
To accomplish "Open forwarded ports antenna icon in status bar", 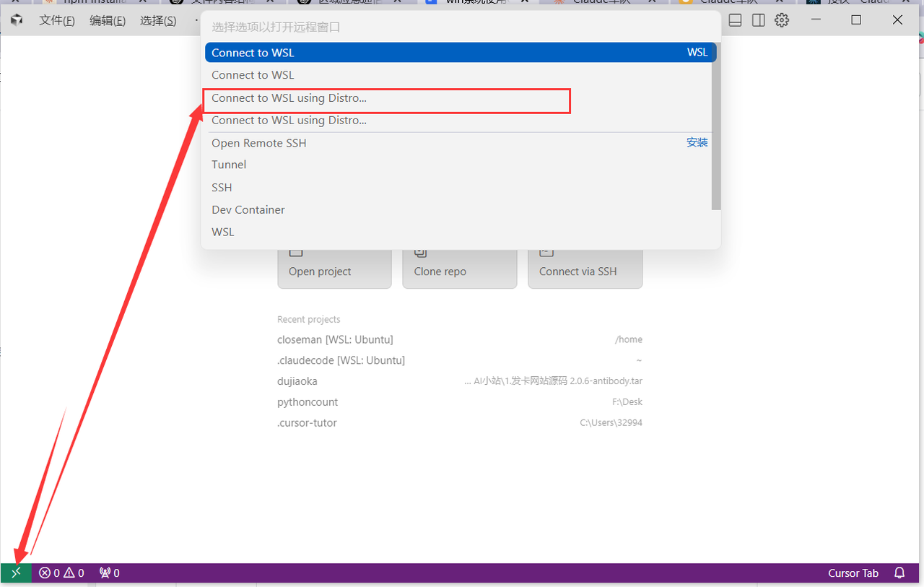I will (x=109, y=573).
